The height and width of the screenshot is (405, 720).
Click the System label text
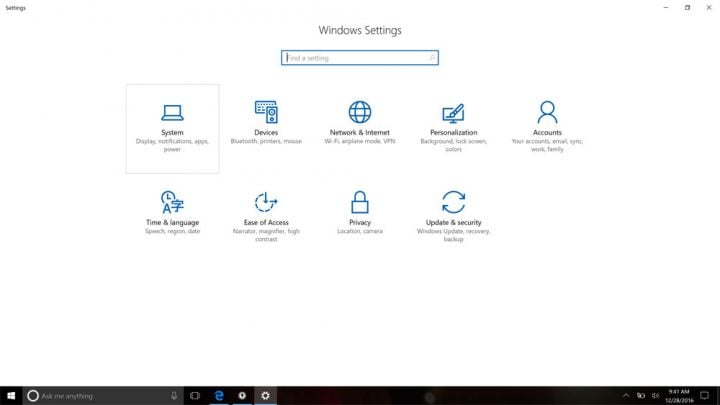pos(172,132)
